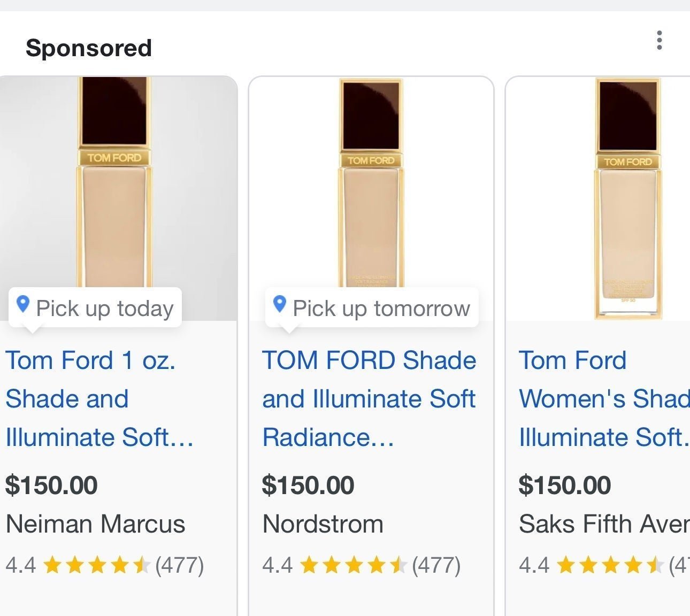This screenshot has width=690, height=616.
Task: Open the Saks foundation product image
Action: [x=598, y=198]
